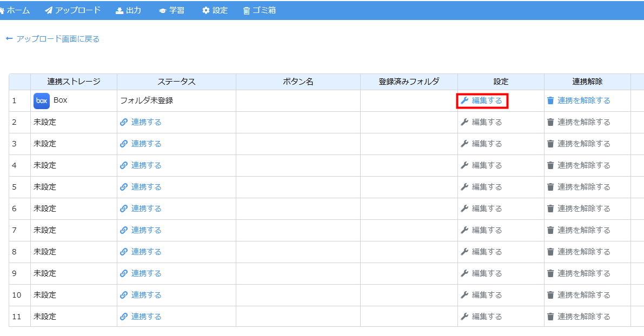Click the download icon next to 出力
Viewport: 644px width, 336px height.
click(119, 10)
